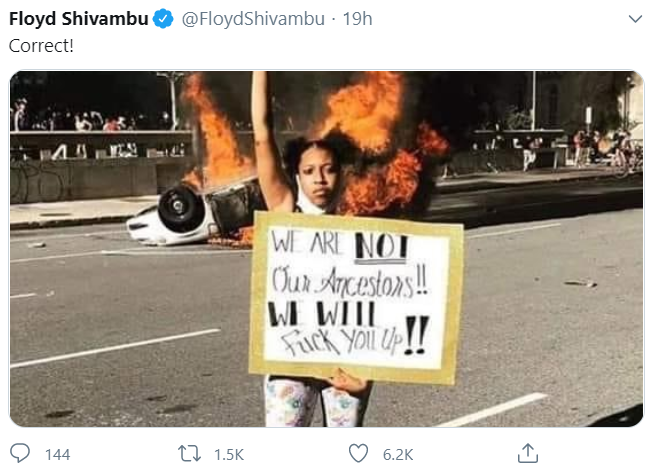Image resolution: width=653 pixels, height=471 pixels.
Task: Open the reply speech bubble icon
Action: click(x=20, y=453)
